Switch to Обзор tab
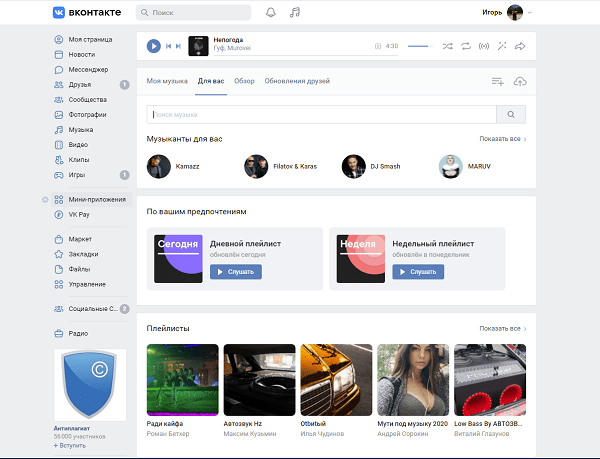This screenshot has height=459, width=600. point(244,81)
